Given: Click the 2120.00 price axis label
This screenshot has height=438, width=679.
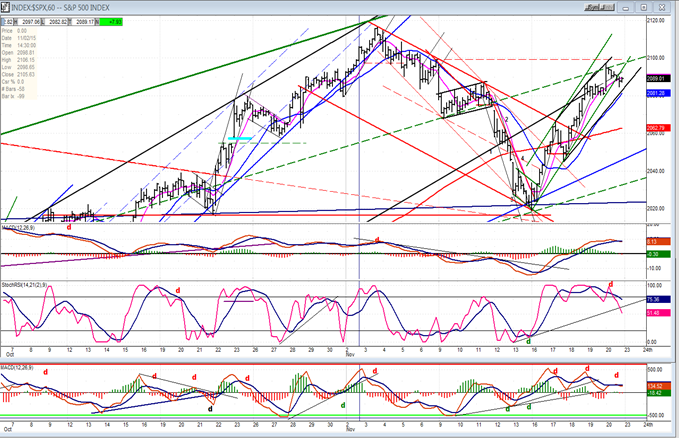Looking at the screenshot, I should [x=656, y=20].
